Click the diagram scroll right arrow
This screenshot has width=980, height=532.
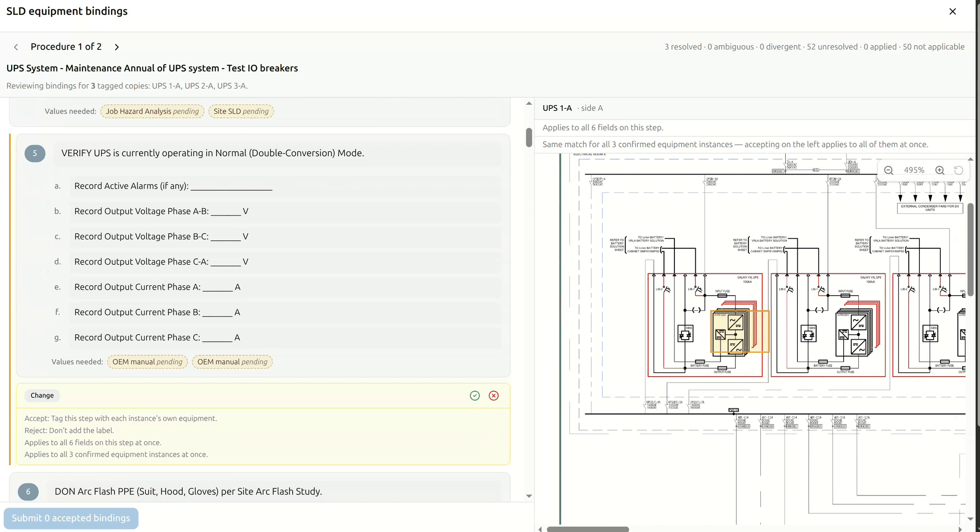[960, 529]
